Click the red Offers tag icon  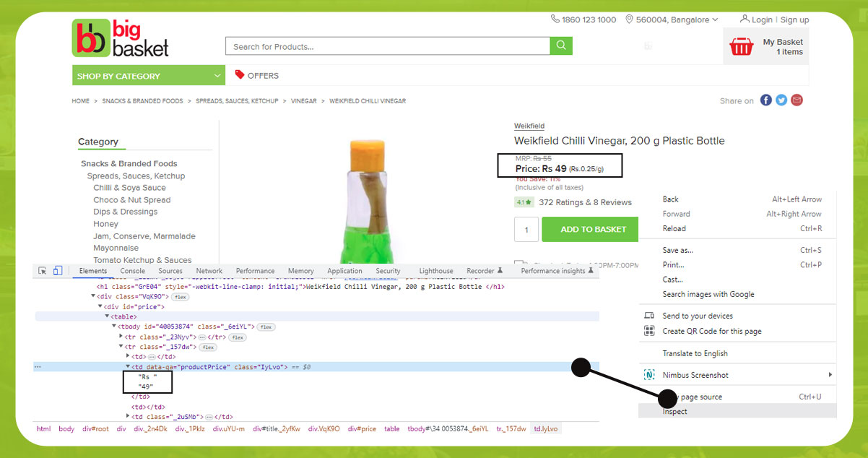pyautogui.click(x=240, y=74)
